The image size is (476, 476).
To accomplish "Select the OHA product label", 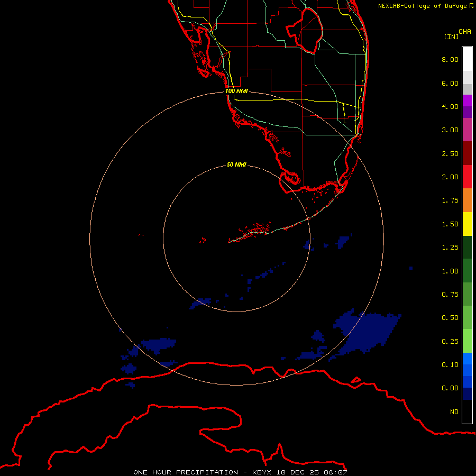I will (465, 32).
